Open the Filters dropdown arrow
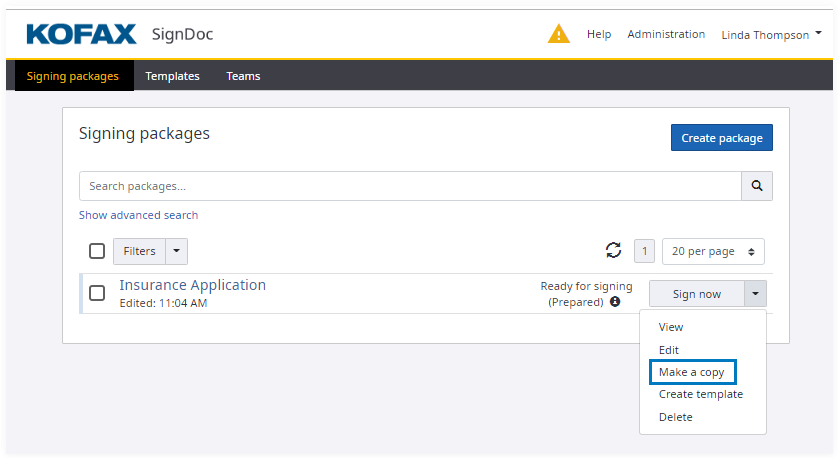Image resolution: width=839 pixels, height=460 pixels. [176, 252]
